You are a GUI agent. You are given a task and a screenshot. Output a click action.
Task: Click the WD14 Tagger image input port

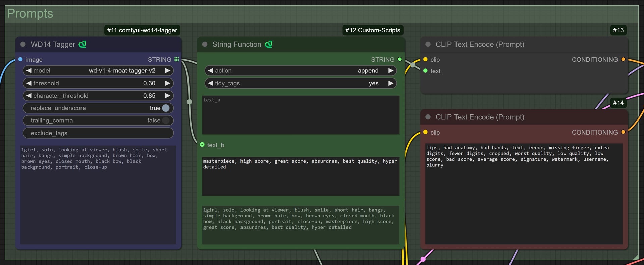(x=20, y=59)
